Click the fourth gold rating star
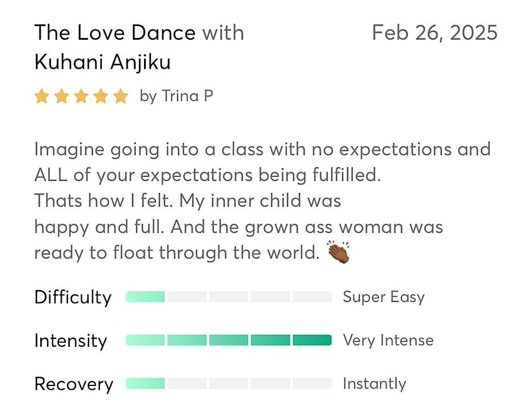Viewport: 532px width, 420px height. coord(101,96)
